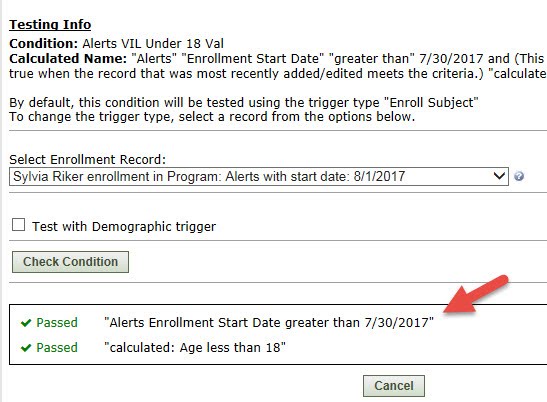This screenshot has width=547, height=402.
Task: Click the "Test with Demographic trigger" label text
Action: tap(124, 226)
